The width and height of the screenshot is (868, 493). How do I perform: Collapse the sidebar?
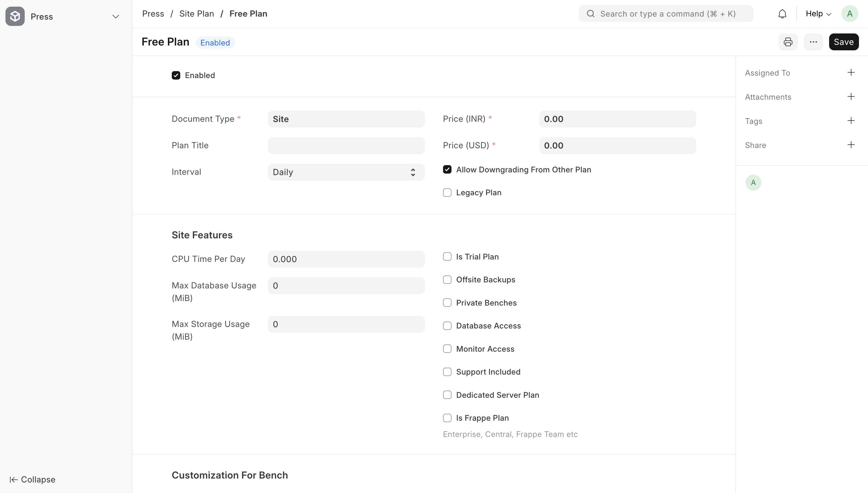[x=33, y=479]
